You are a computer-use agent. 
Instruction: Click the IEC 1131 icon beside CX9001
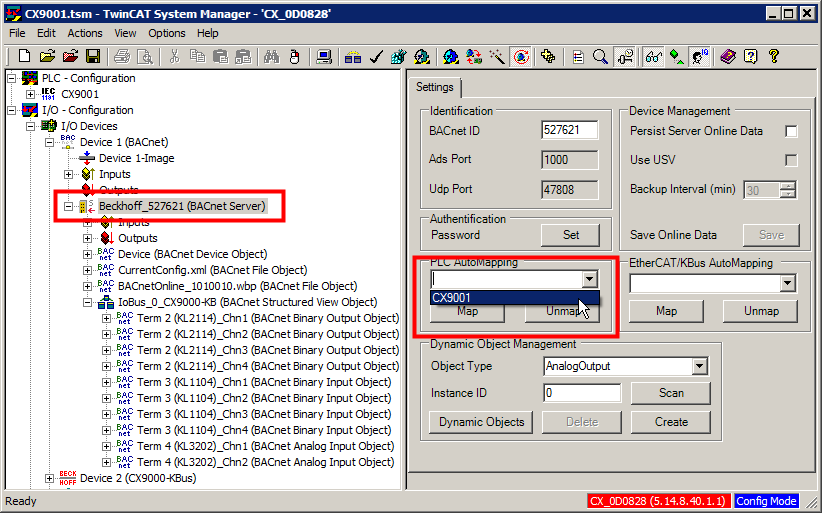(x=48, y=94)
